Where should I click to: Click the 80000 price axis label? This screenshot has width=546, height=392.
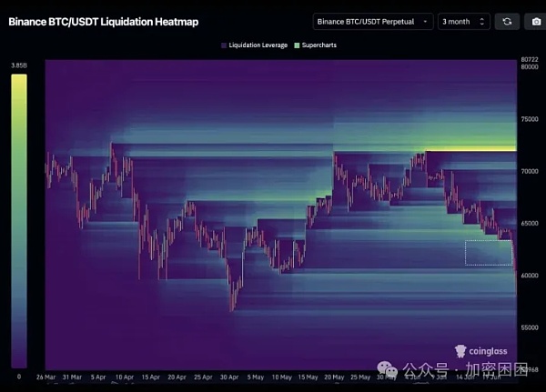tap(530, 66)
